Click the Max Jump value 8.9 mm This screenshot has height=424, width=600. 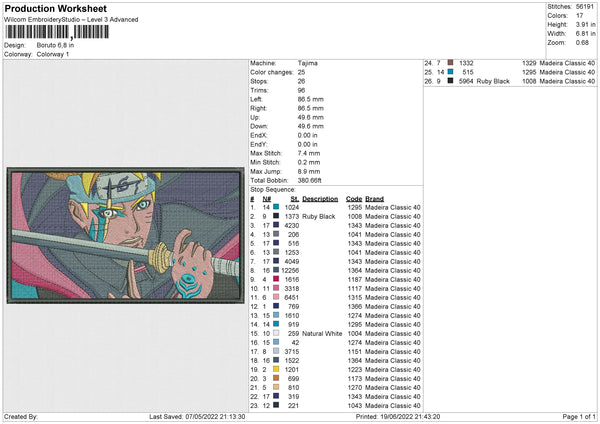click(x=309, y=171)
